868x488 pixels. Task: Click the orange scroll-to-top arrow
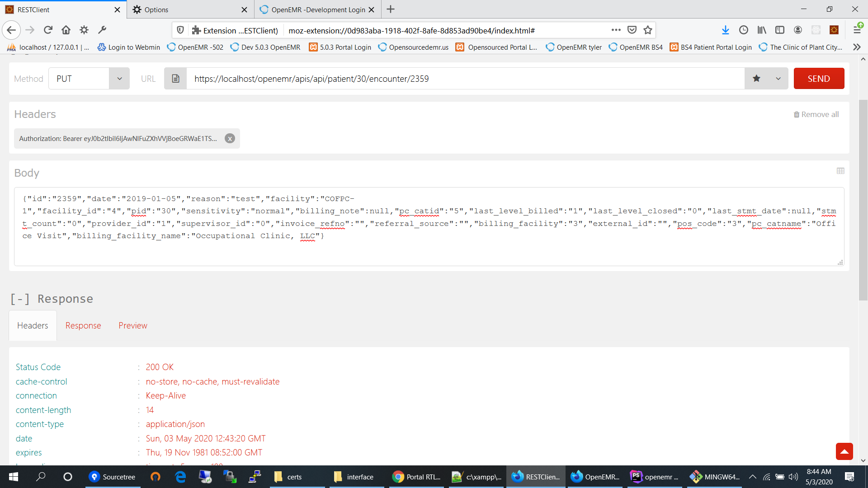click(844, 451)
